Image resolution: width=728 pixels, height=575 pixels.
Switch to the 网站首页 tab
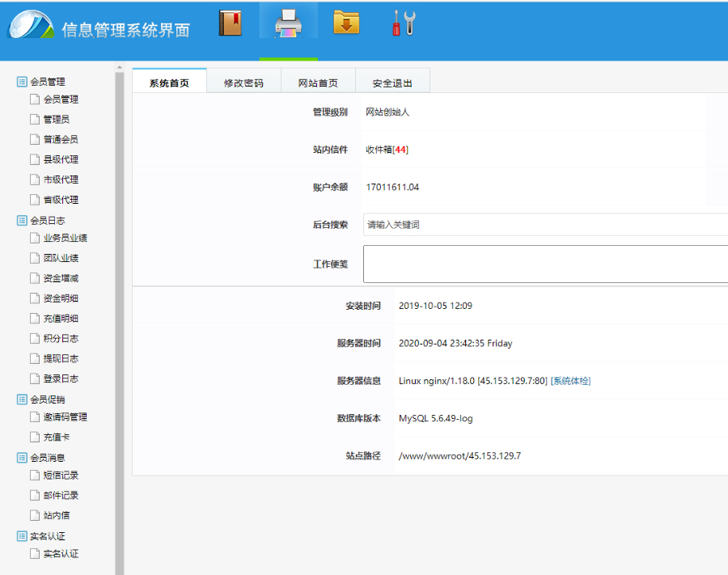[318, 82]
